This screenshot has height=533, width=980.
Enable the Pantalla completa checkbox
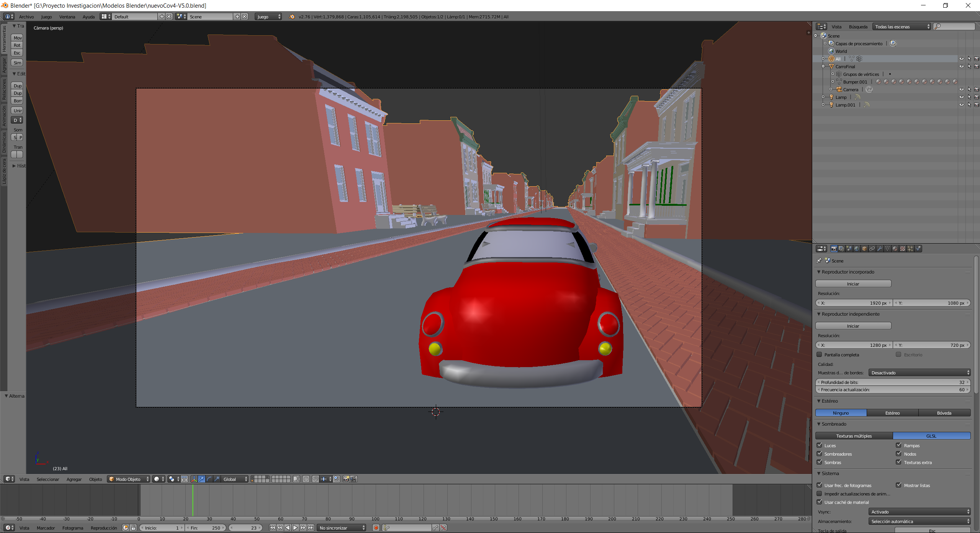click(820, 355)
